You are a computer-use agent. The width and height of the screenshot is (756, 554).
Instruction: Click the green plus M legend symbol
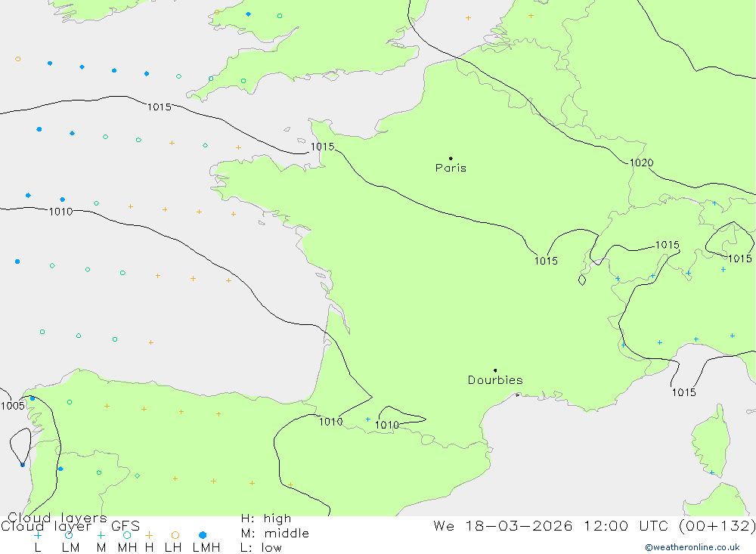click(101, 535)
